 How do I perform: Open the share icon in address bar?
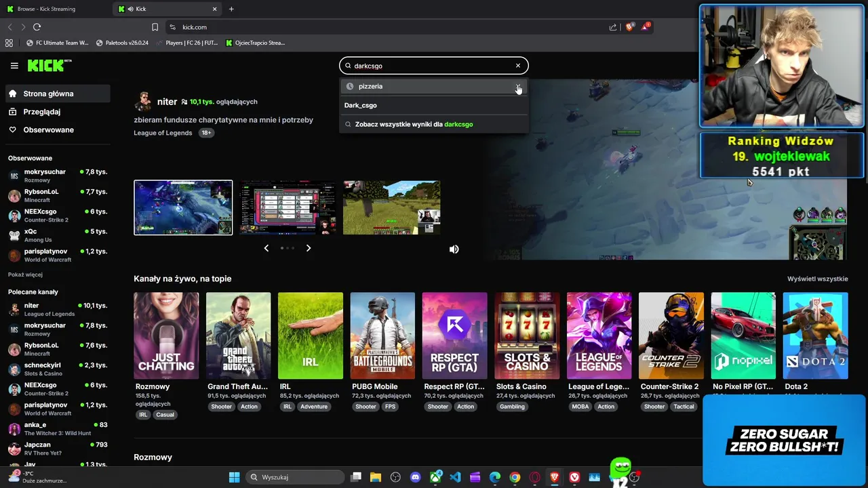coord(613,27)
